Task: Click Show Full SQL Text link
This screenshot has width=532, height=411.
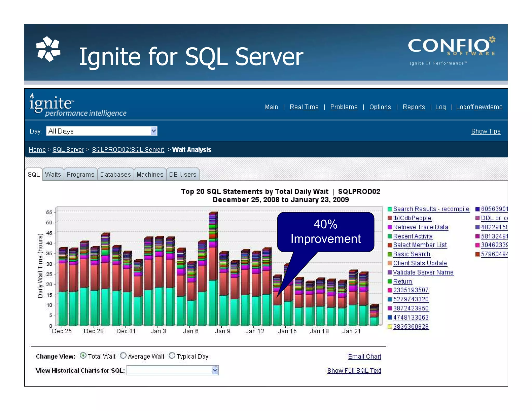Action: tap(354, 370)
